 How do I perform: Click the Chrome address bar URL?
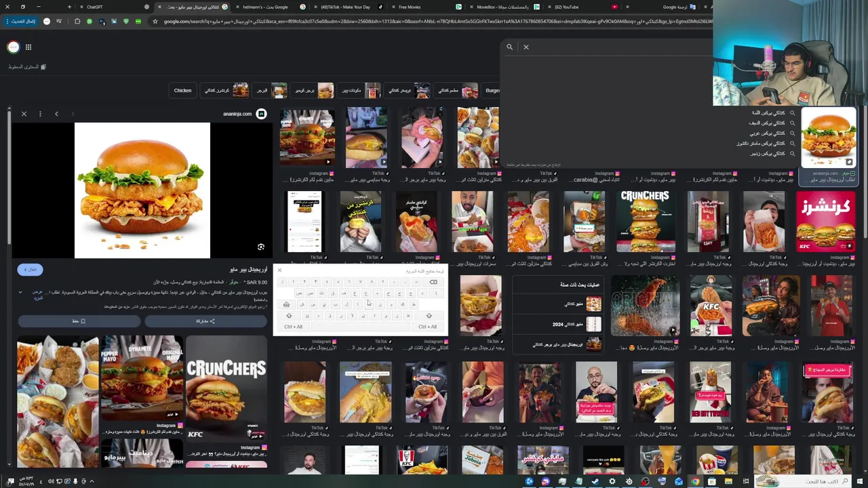click(434, 21)
